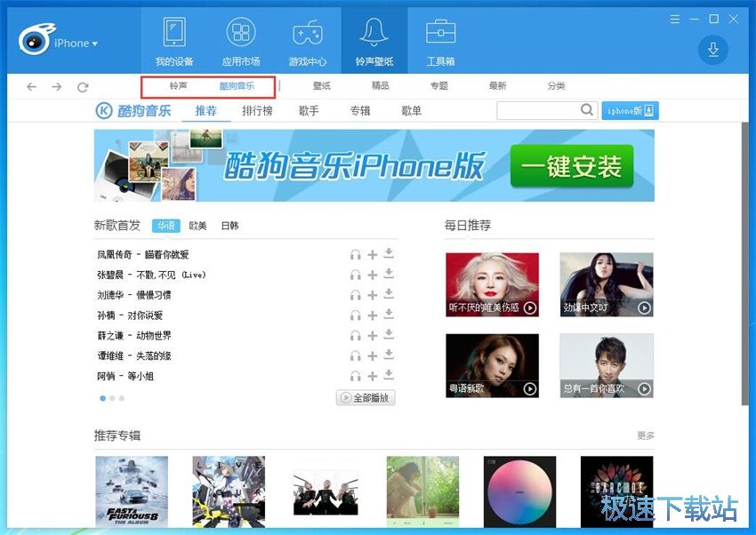Add 凤凰传奇 song with plus icon
756x535 pixels.
point(372,254)
